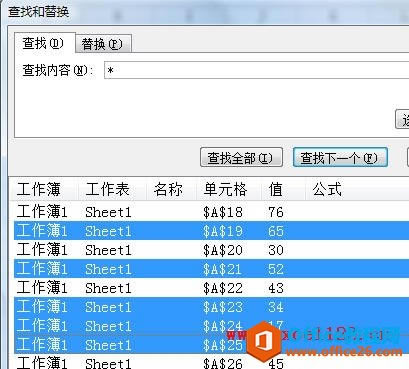Viewport: 409px width, 369px height.
Task: Click the 单元格 column header
Action: click(x=229, y=189)
